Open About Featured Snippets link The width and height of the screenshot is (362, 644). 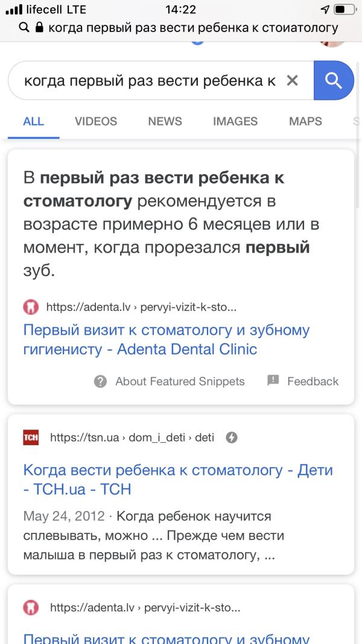(180, 381)
